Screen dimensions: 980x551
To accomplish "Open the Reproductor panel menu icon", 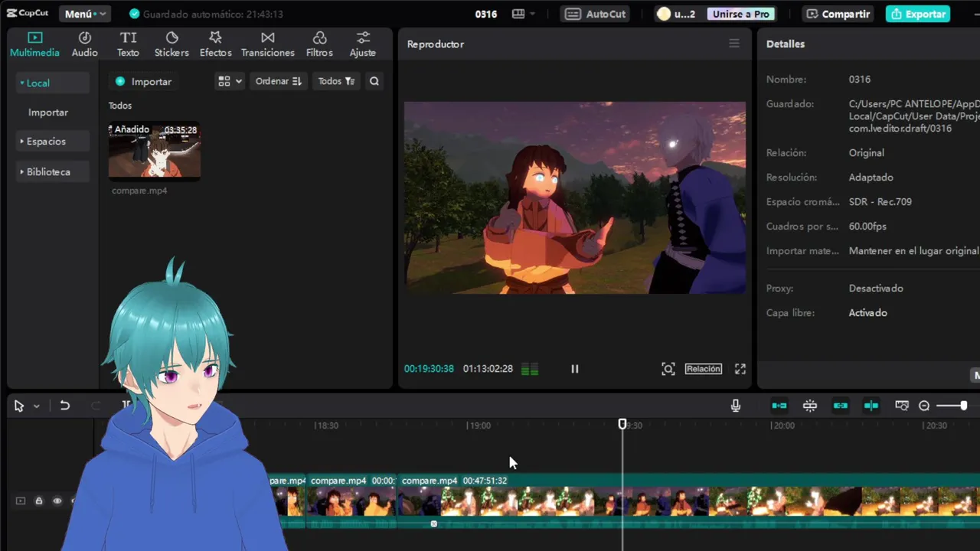I will coord(734,44).
